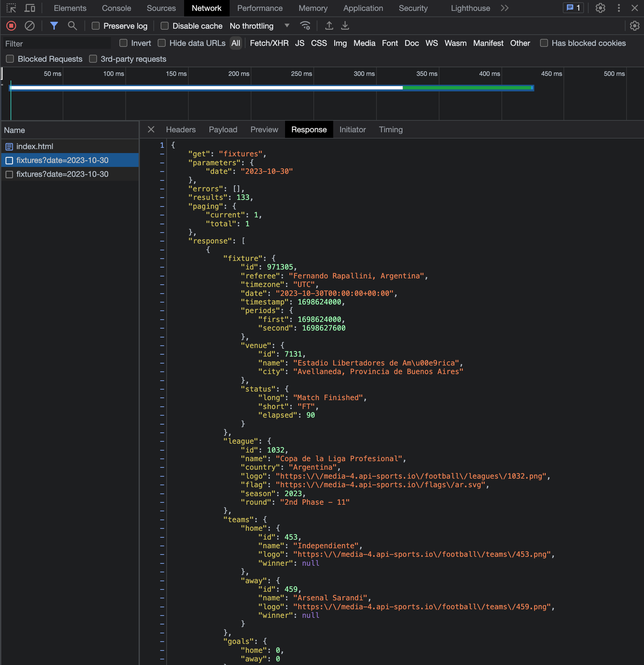Open the issues counter badge
The image size is (644, 665).
pyautogui.click(x=573, y=8)
